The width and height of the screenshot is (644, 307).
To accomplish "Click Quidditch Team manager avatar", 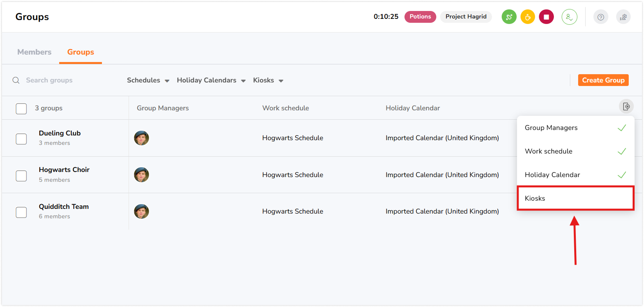I will [141, 211].
